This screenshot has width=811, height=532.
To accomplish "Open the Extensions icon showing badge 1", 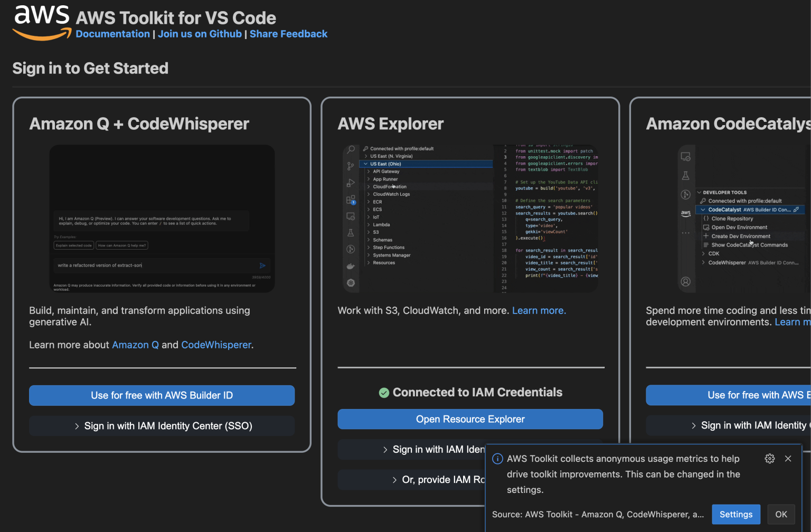I will pos(351,201).
